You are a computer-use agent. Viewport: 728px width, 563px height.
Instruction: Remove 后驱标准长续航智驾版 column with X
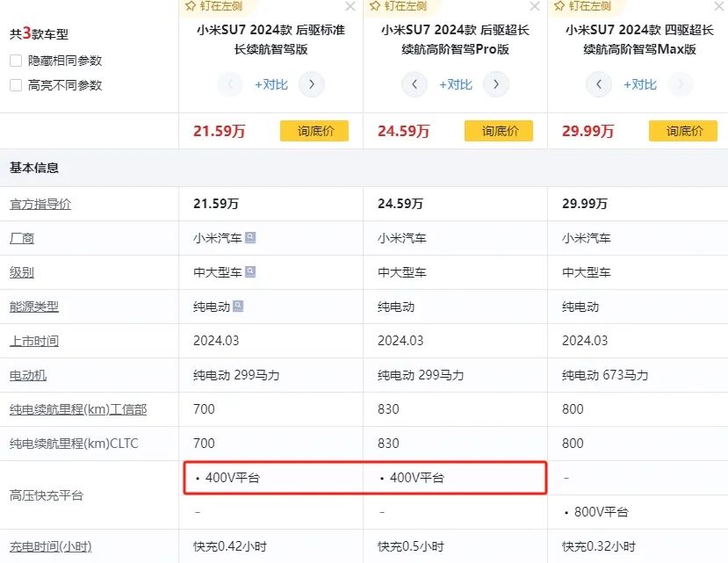click(350, 6)
